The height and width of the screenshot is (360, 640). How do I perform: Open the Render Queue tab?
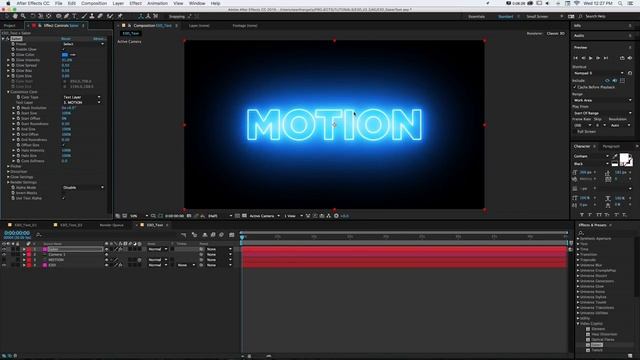111,225
